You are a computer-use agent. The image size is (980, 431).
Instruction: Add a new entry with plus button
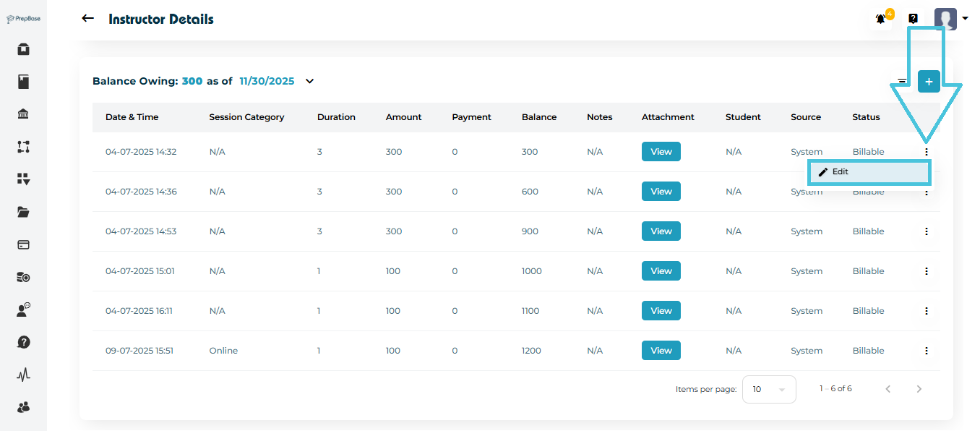click(929, 82)
